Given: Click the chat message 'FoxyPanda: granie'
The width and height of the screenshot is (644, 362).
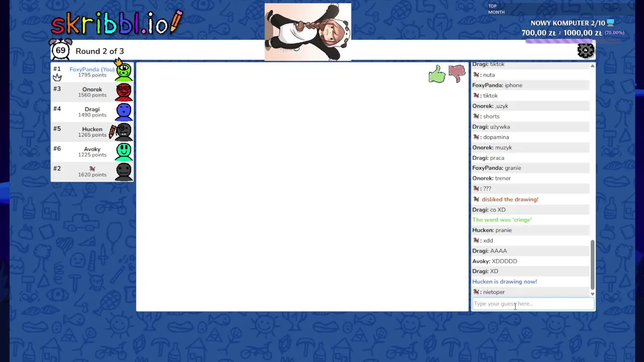Looking at the screenshot, I should pyautogui.click(x=497, y=168).
